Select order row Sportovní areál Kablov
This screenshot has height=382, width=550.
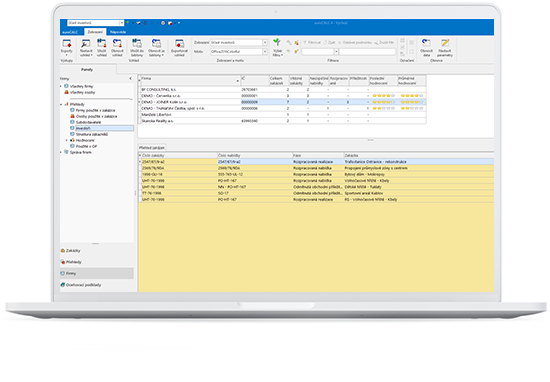tap(316, 193)
